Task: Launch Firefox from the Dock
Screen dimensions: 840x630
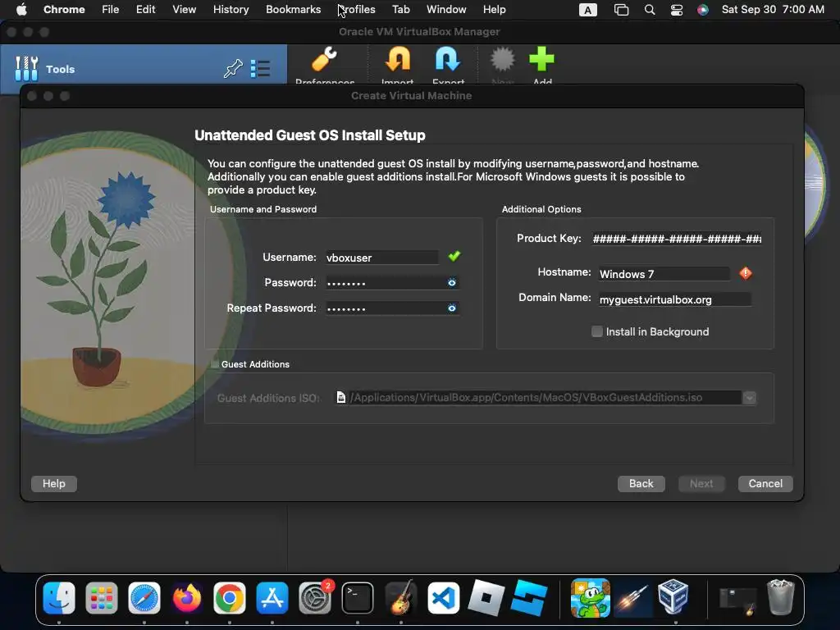Action: pos(187,598)
